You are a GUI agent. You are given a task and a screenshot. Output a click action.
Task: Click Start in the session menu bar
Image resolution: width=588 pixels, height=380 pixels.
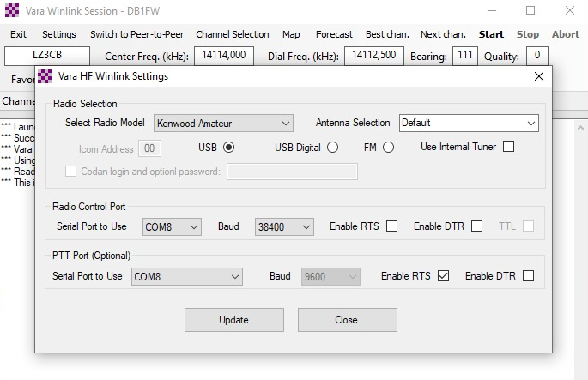point(491,34)
